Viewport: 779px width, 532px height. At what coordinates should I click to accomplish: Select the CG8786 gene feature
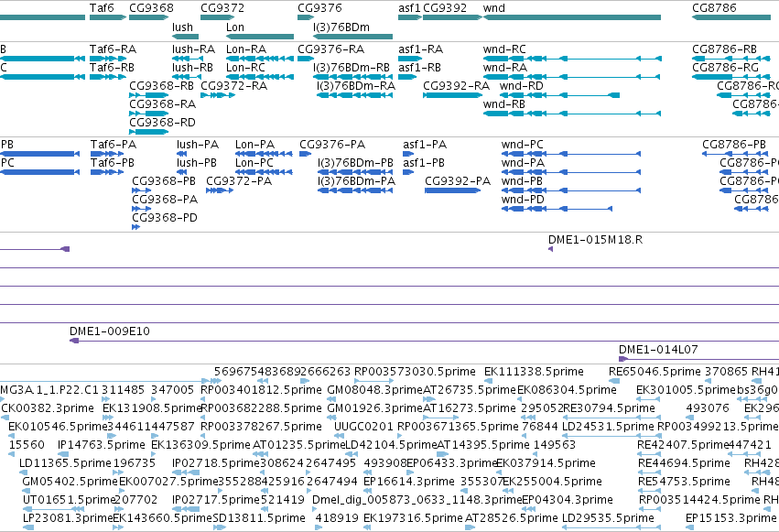(x=731, y=17)
